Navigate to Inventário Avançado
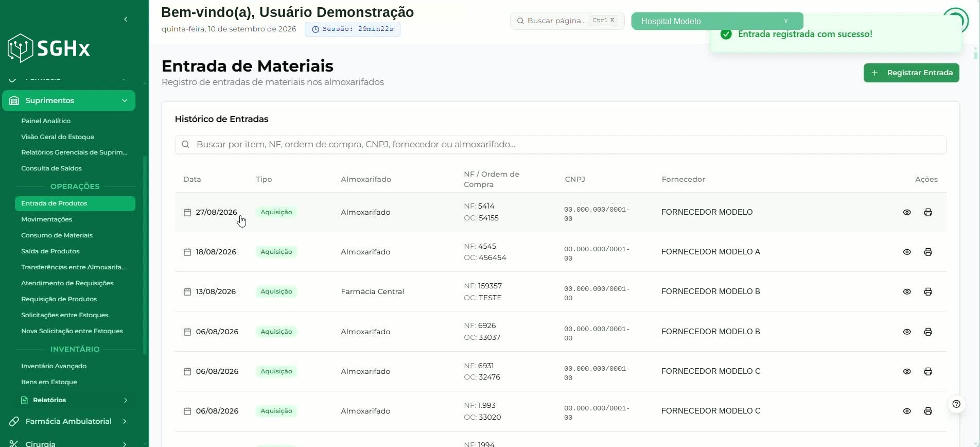 click(x=54, y=366)
